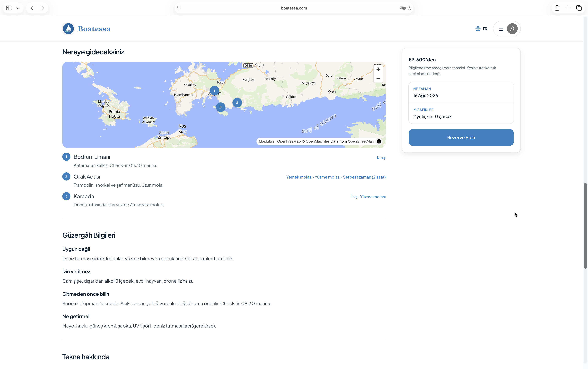The image size is (588, 369).
Task: Zoom out on the map with minus
Action: coord(378,78)
